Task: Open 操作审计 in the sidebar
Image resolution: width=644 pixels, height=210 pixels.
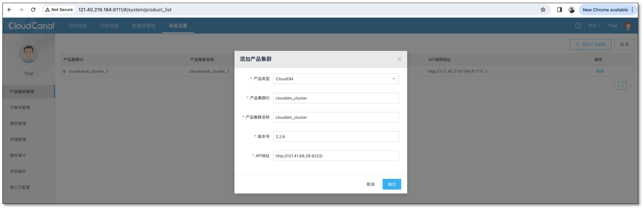Action: point(18,155)
